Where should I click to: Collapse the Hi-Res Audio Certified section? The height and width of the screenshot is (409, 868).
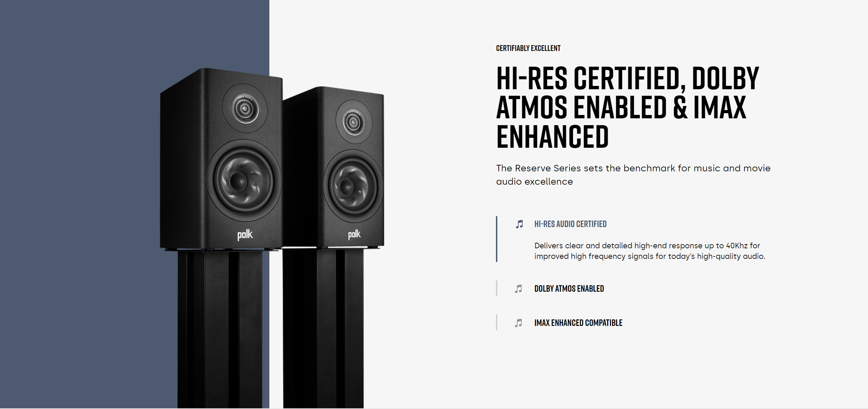570,224
